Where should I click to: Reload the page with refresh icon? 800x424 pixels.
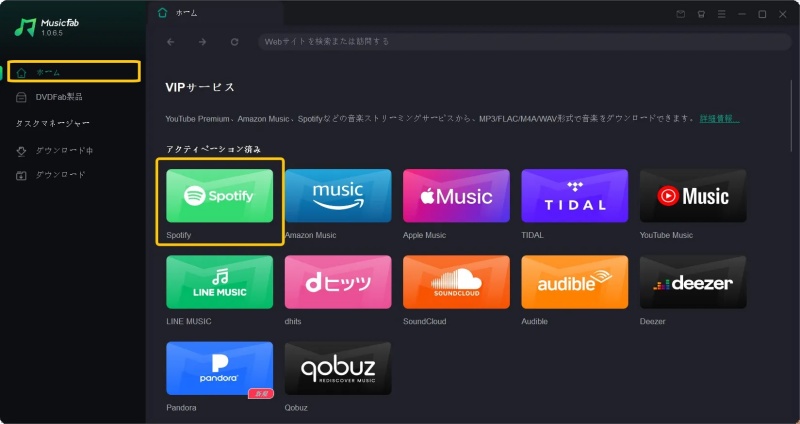coord(234,42)
